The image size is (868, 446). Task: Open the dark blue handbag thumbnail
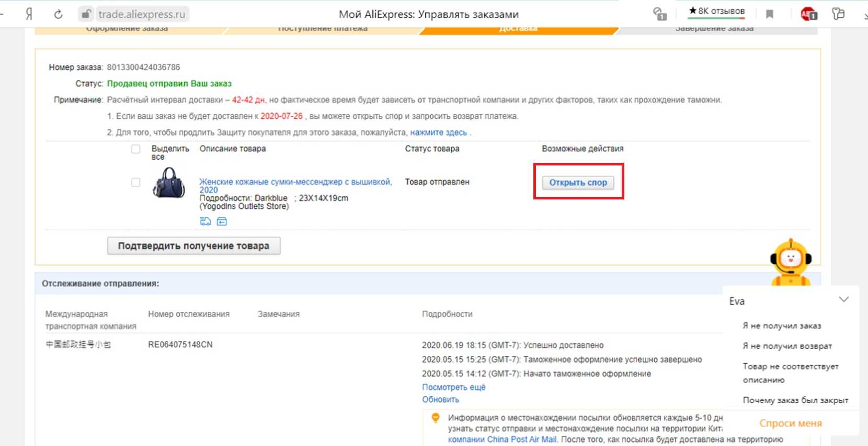[x=169, y=183]
